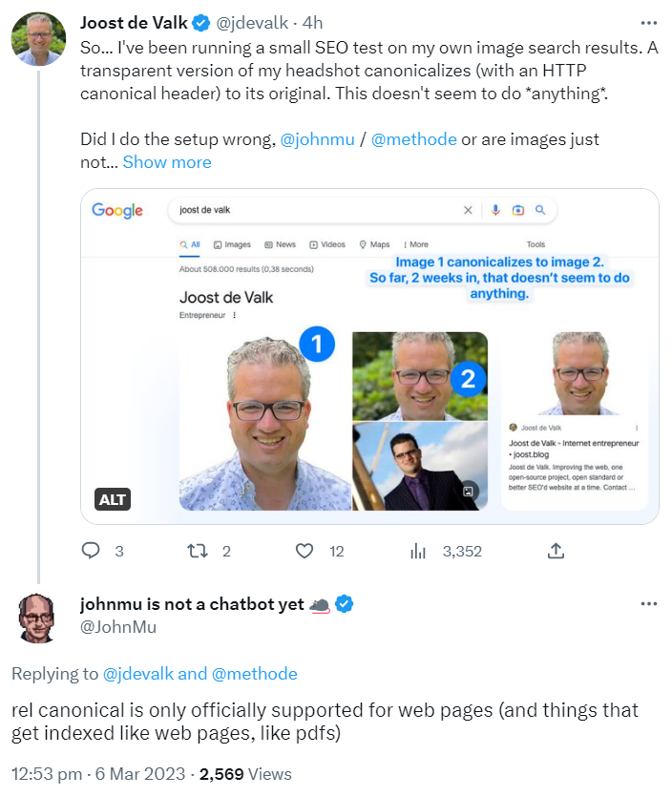Open Google Lens camera search
Image resolution: width=672 pixels, height=797 pixels.
click(517, 209)
